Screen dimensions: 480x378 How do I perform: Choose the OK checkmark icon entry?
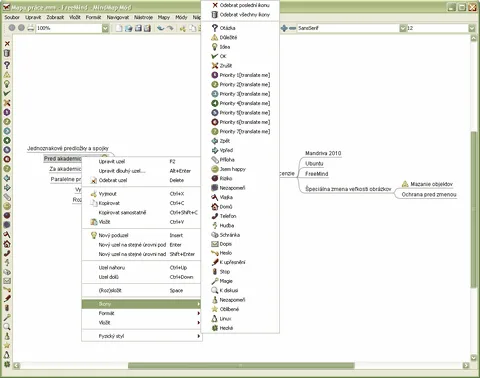coord(240,56)
